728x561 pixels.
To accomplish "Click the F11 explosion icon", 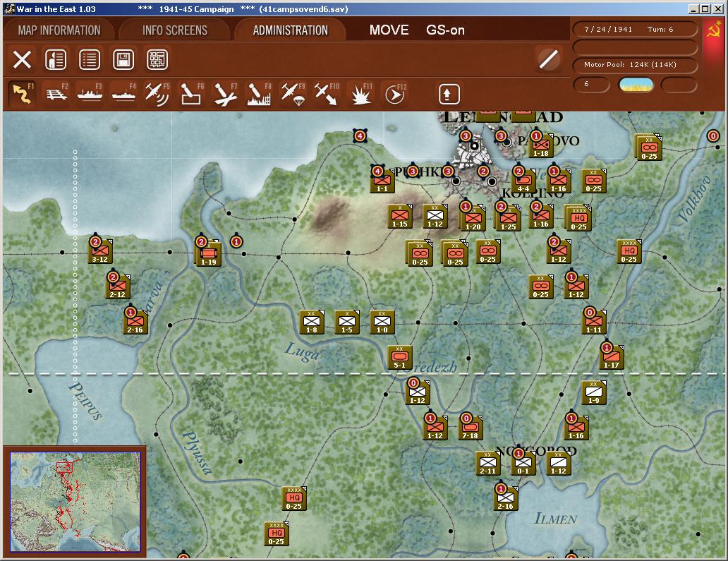I will pyautogui.click(x=360, y=93).
